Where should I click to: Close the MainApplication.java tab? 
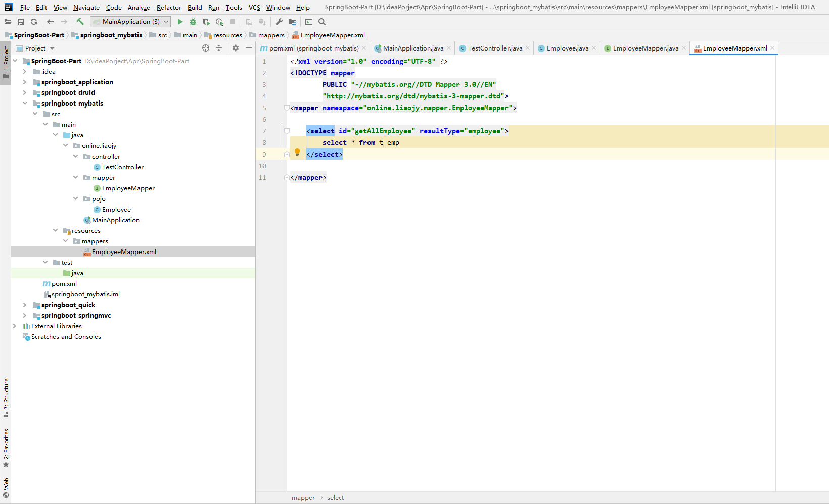tap(449, 48)
